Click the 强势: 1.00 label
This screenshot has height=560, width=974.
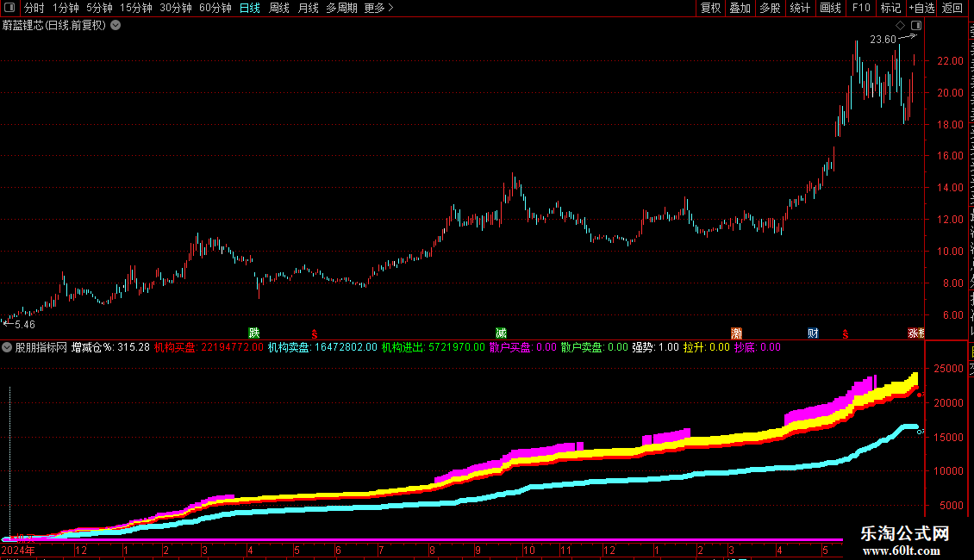pyautogui.click(x=655, y=348)
